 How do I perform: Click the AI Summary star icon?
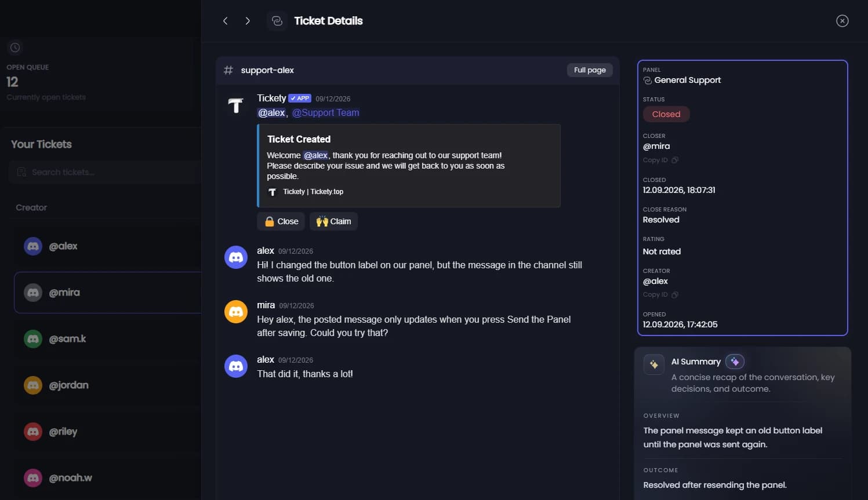pyautogui.click(x=653, y=364)
